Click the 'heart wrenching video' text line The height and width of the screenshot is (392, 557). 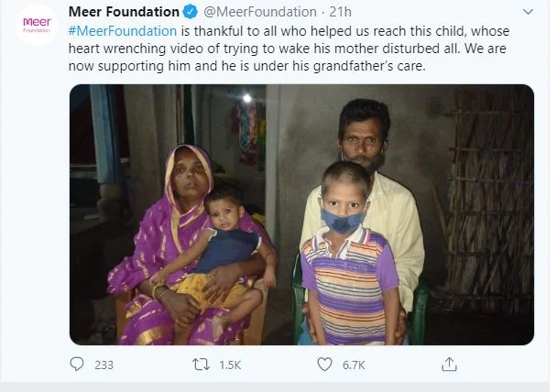(x=287, y=49)
